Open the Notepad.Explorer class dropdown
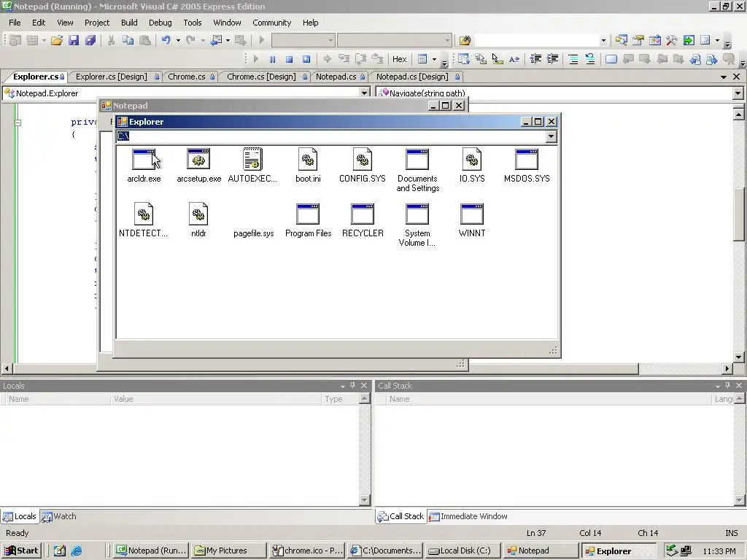Screen dimensions: 747x560 (365, 93)
